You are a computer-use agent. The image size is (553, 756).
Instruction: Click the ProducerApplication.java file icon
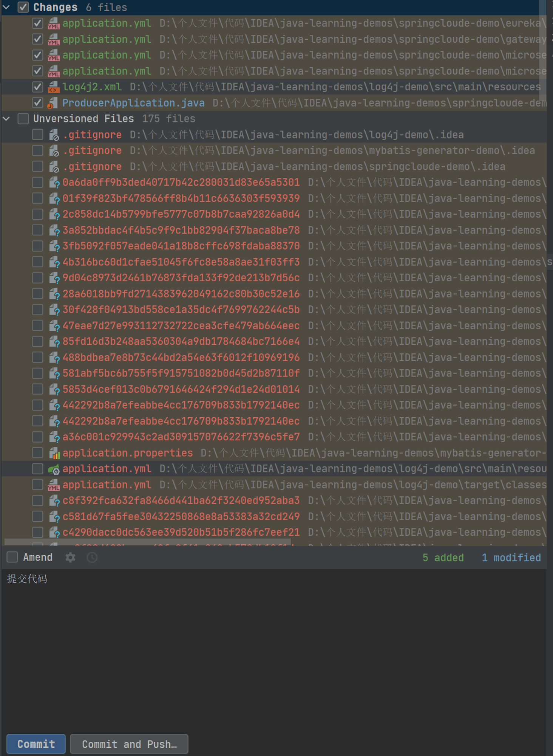coord(53,103)
